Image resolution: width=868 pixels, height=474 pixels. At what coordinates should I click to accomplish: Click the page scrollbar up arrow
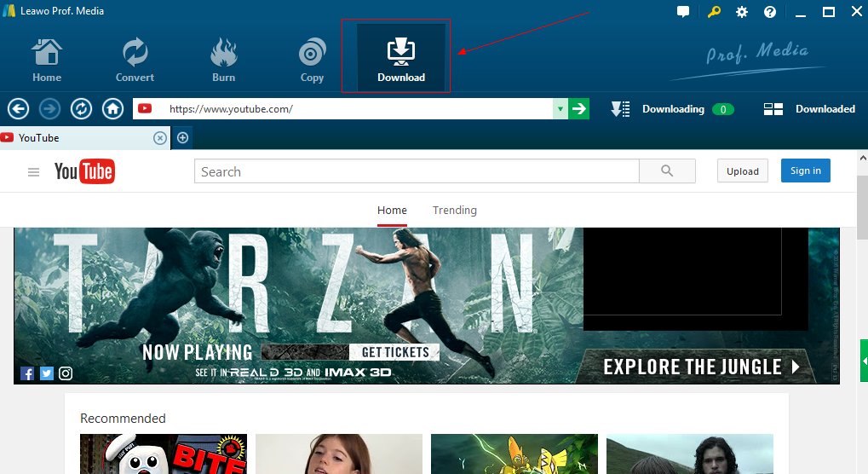(x=863, y=158)
